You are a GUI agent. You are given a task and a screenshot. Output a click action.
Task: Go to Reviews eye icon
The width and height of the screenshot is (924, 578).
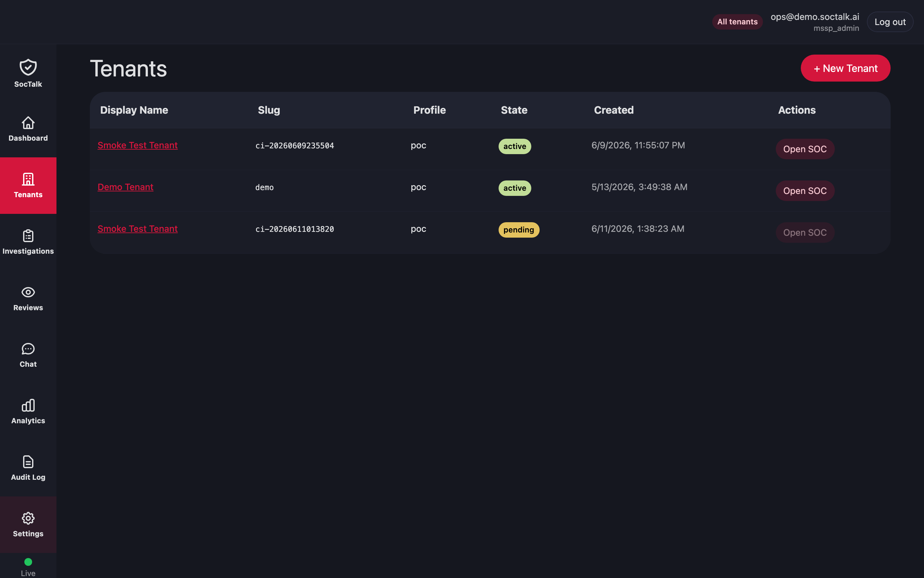point(28,293)
